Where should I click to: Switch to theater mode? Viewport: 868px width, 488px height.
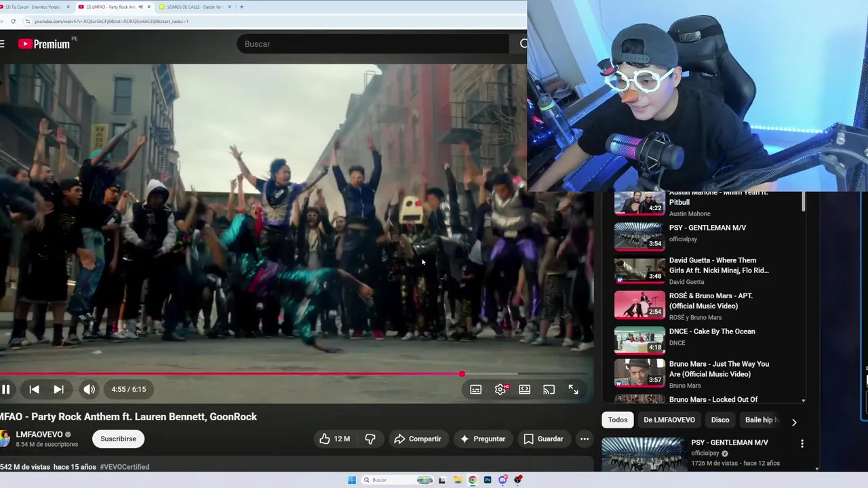525,390
